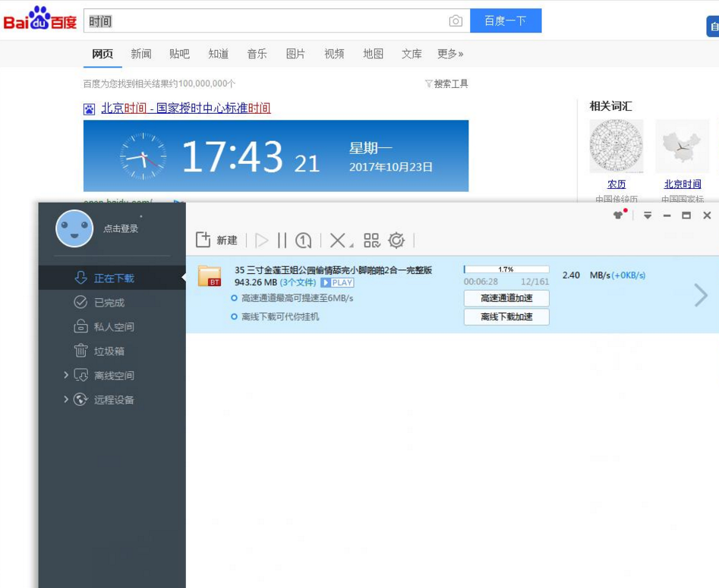Open the 知道 tab
This screenshot has height=588, width=719.
click(218, 54)
